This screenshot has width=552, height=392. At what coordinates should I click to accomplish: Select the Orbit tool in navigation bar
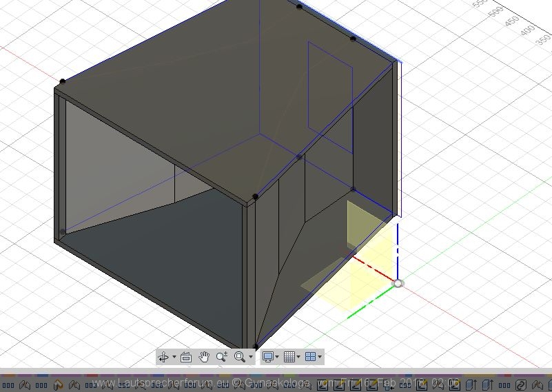163,357
